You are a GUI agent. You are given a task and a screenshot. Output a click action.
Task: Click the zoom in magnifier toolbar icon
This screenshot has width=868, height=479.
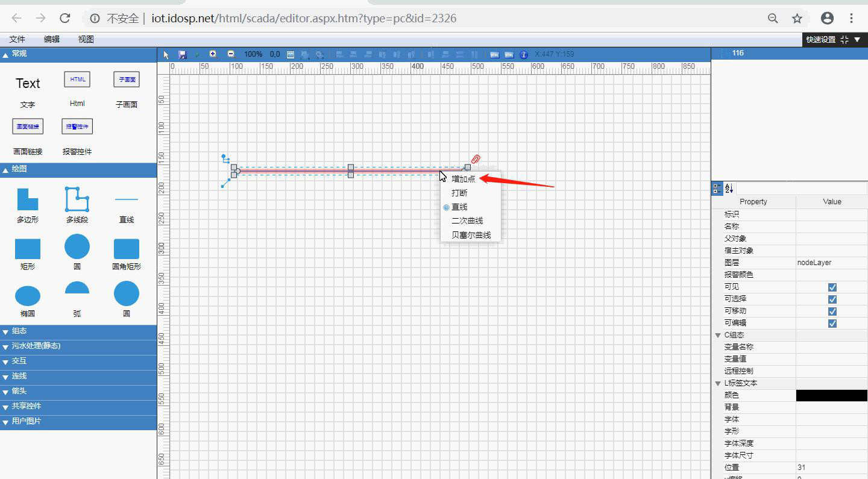213,54
